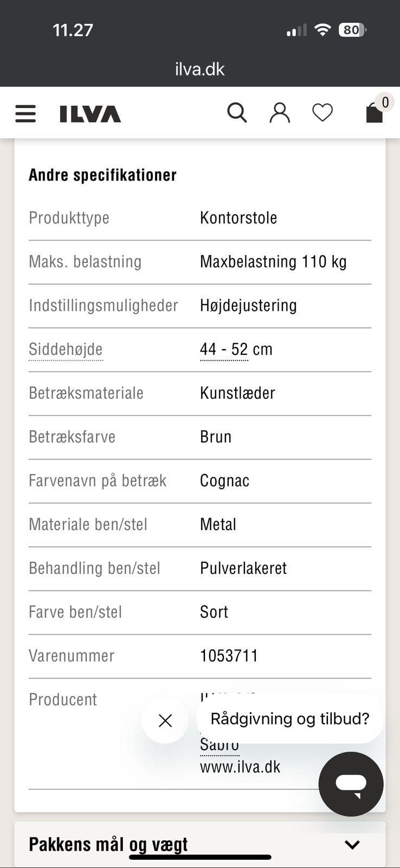
Task: Open the user account icon
Action: [x=280, y=113]
